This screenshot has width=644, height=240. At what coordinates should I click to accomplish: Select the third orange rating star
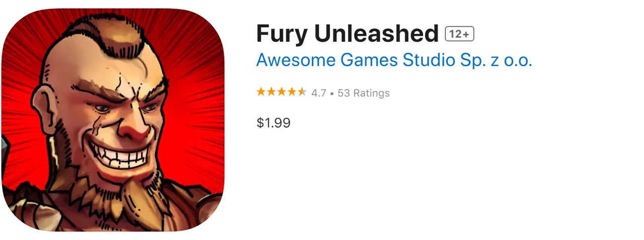coord(281,92)
